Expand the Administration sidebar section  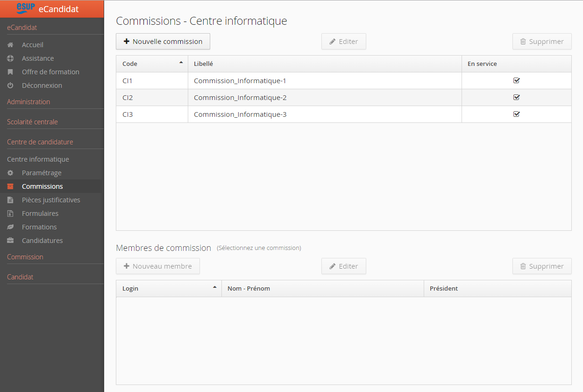[x=28, y=102]
